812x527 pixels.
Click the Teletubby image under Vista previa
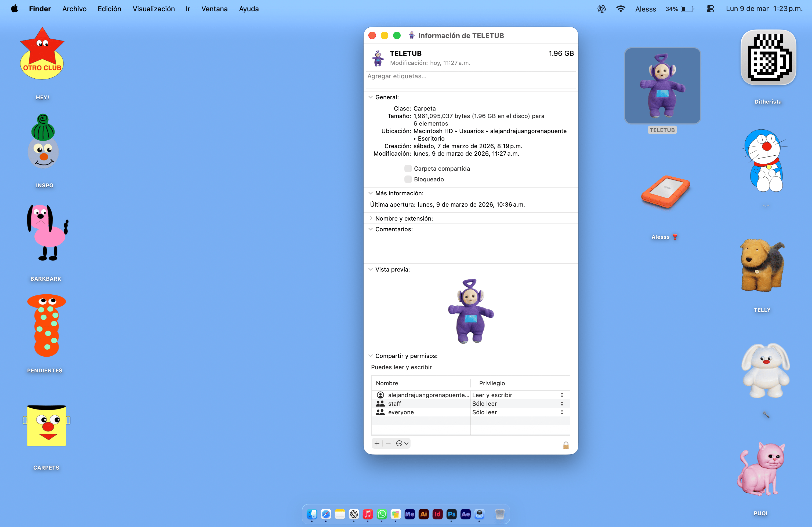[x=471, y=311]
